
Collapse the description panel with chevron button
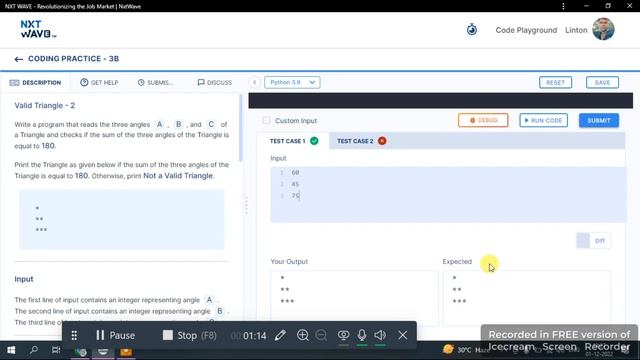coord(255,82)
